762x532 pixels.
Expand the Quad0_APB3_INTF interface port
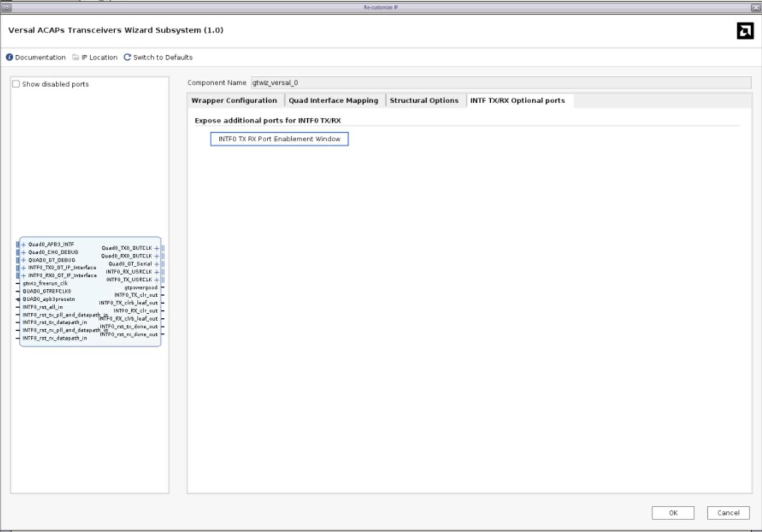23,244
